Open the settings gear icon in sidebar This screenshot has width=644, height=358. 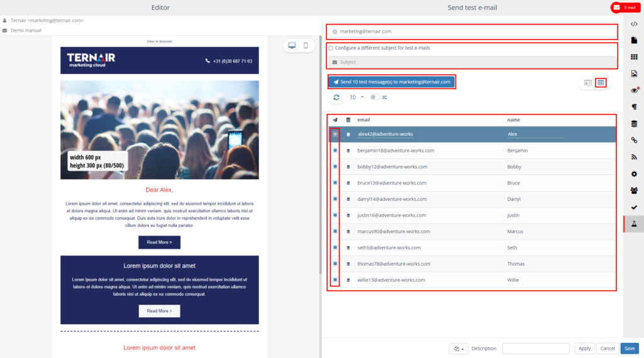pyautogui.click(x=634, y=174)
